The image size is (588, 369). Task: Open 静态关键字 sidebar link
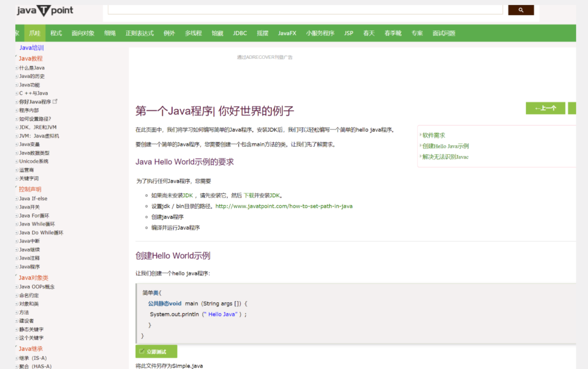(x=31, y=330)
